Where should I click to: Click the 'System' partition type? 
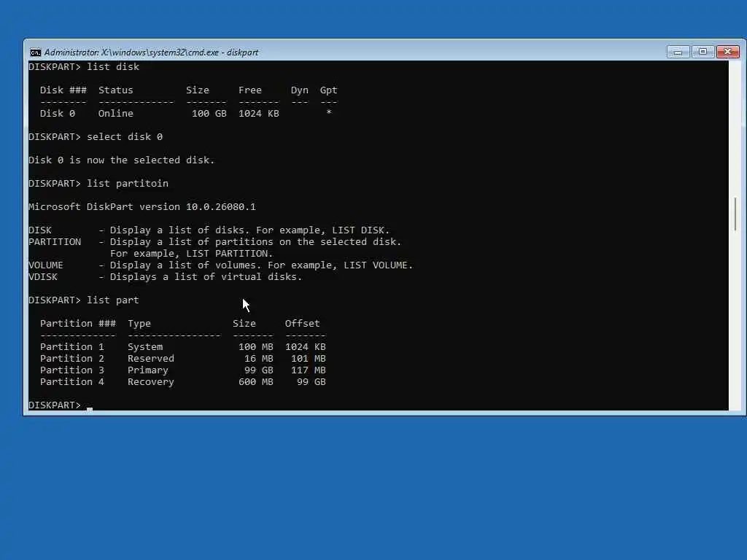145,346
